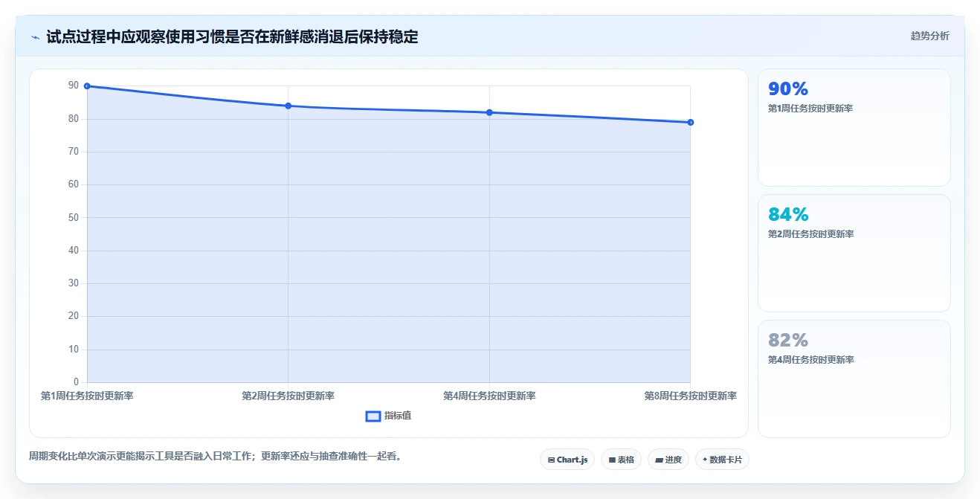This screenshot has height=499, width=980.
Task: Click the 数据卡片 tag icon
Action: (705, 460)
